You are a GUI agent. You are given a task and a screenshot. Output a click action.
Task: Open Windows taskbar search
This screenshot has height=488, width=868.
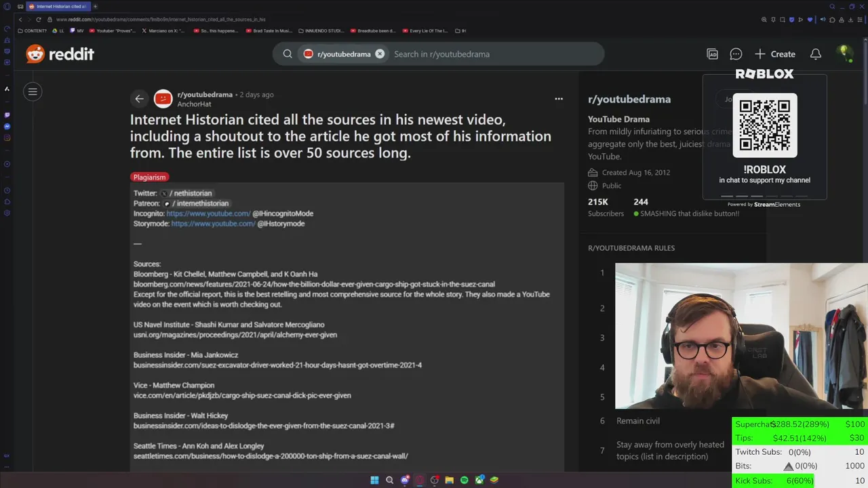[389, 480]
